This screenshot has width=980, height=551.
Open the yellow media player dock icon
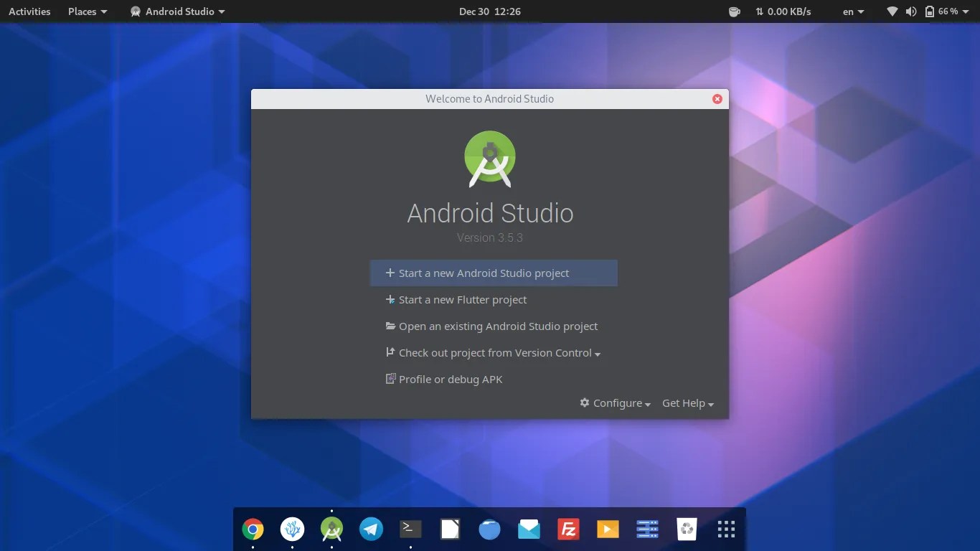click(x=608, y=529)
